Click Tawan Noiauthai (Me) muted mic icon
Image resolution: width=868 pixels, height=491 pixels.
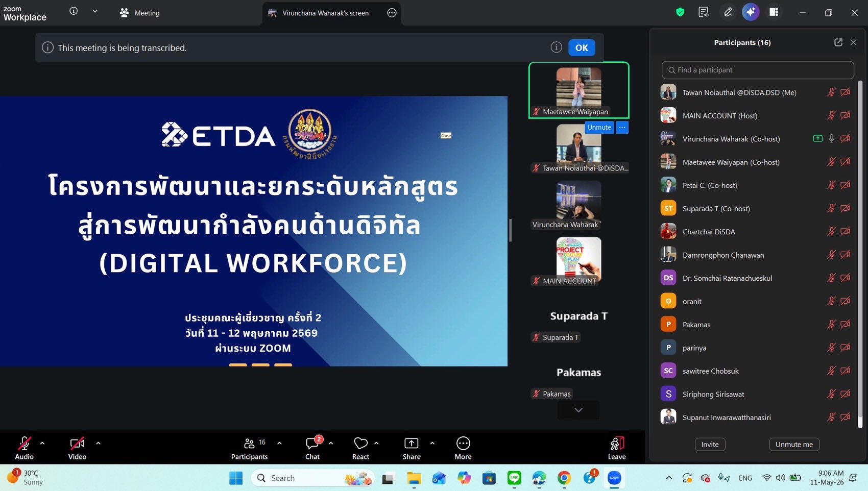tap(831, 92)
